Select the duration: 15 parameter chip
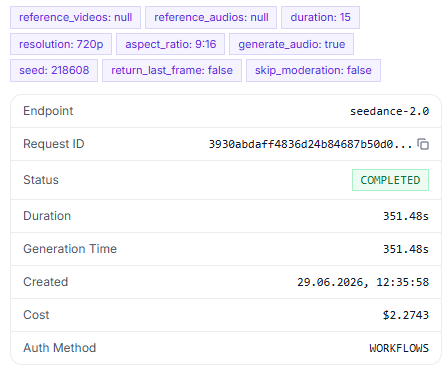The width and height of the screenshot is (448, 368). coord(320,17)
